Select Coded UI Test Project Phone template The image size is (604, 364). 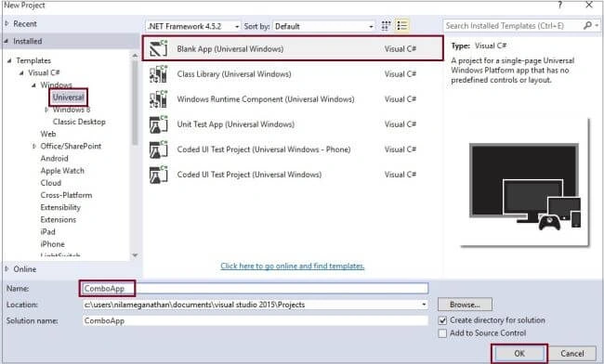(x=293, y=149)
